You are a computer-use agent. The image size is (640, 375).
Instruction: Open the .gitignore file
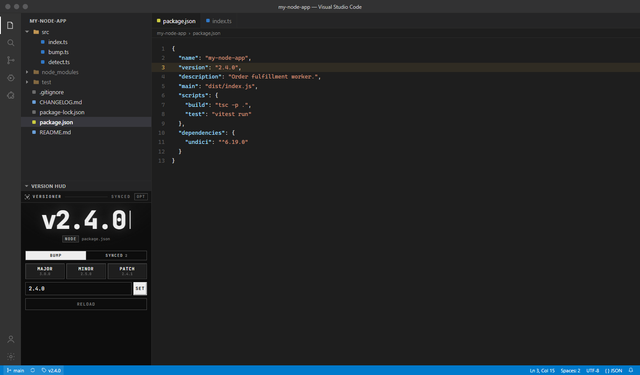tap(51, 92)
